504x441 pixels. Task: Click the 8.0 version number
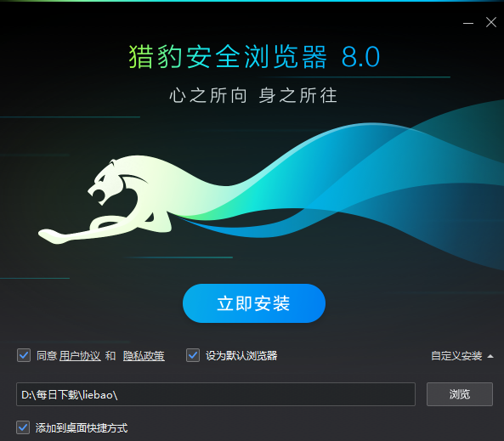[360, 57]
